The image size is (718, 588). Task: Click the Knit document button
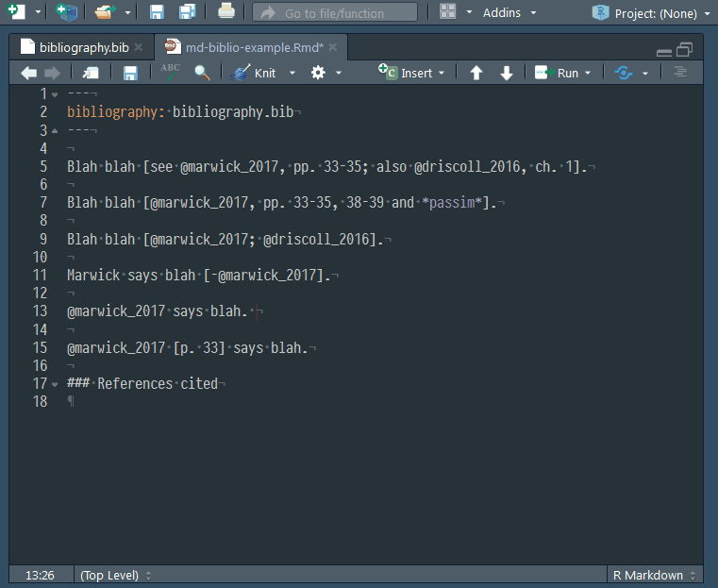[x=255, y=73]
